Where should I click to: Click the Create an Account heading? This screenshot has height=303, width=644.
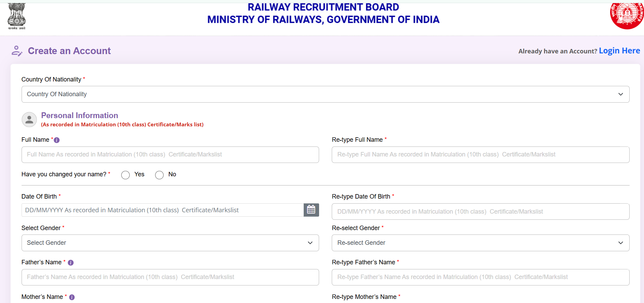[69, 51]
